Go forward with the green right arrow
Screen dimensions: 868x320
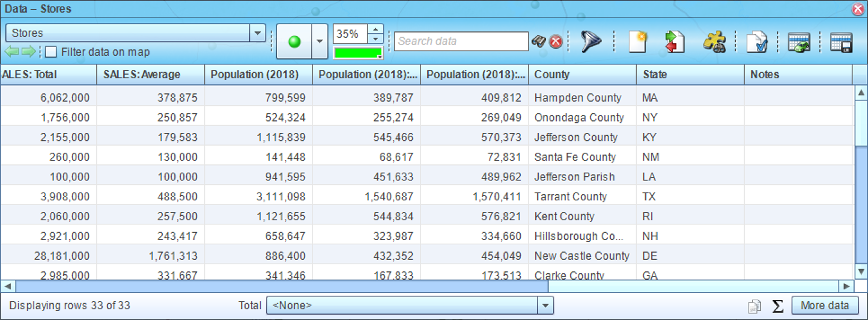pos(29,52)
